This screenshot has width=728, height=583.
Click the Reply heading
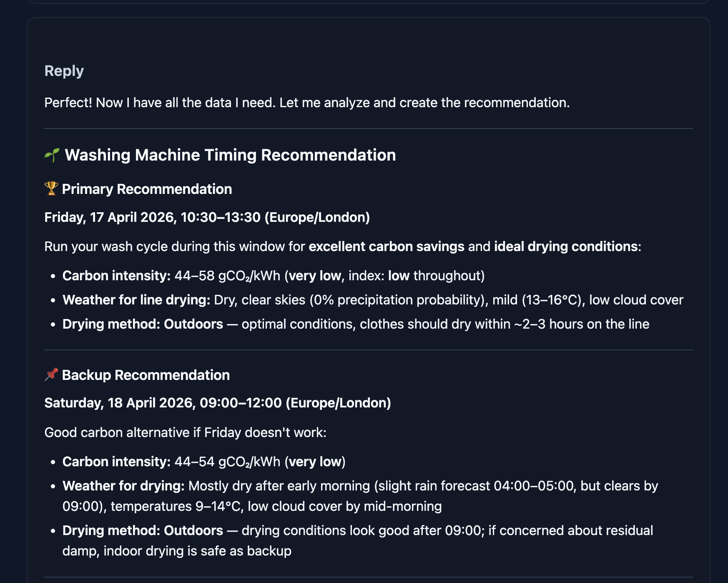point(64,71)
